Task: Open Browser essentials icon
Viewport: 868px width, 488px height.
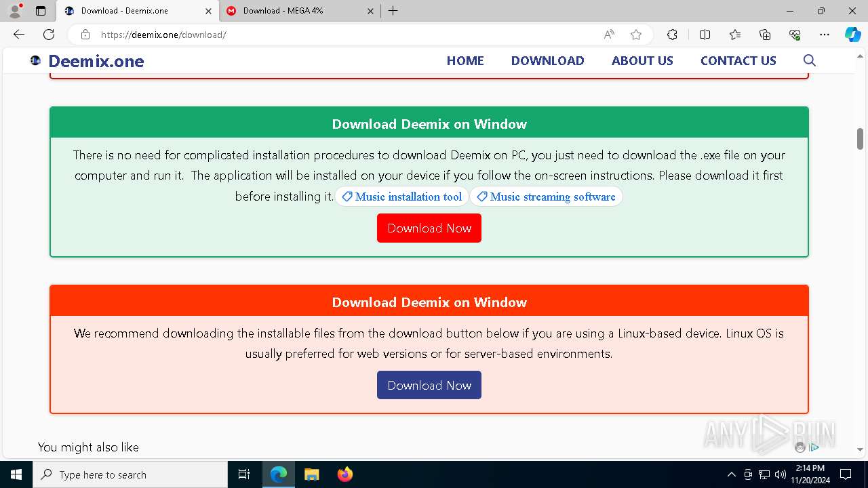Action: point(795,35)
